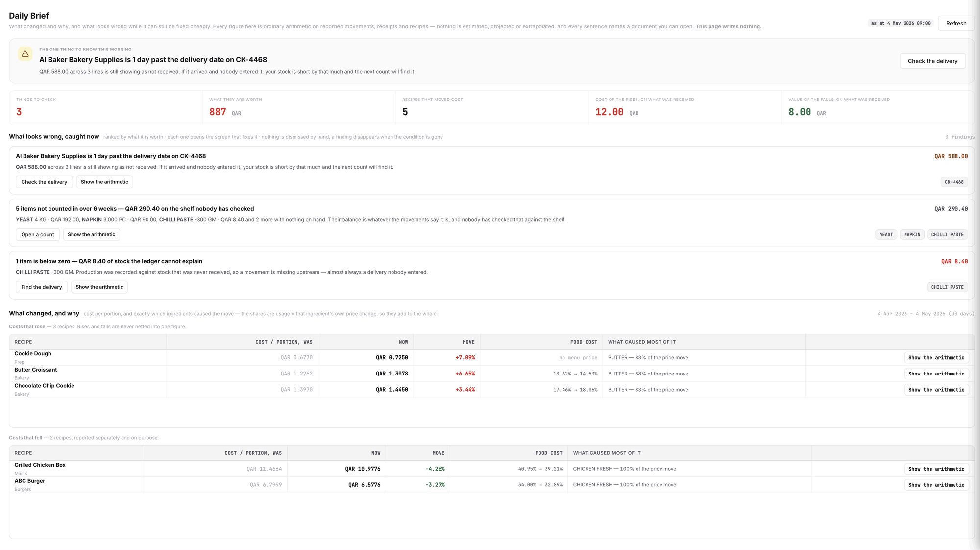Open Check the delivery under CK-4468 finding

tap(44, 182)
